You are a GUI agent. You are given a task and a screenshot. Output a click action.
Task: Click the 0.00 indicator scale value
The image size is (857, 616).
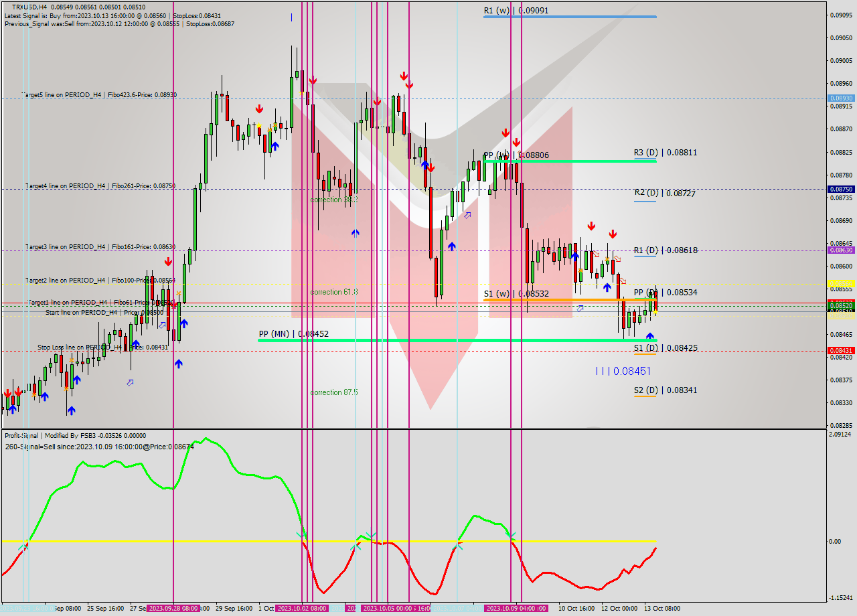[x=836, y=541]
